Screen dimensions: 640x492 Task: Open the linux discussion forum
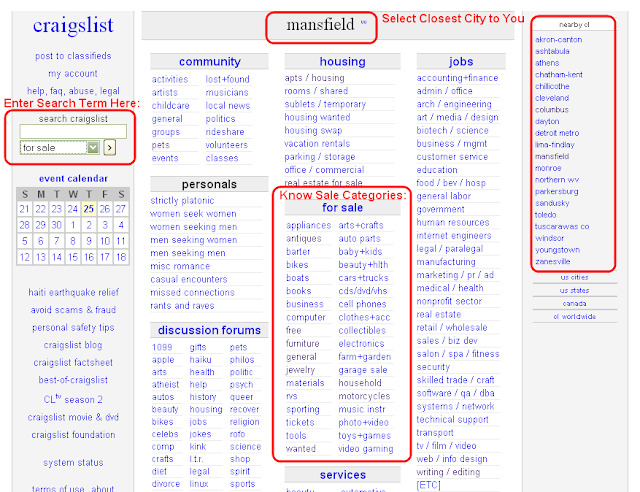(199, 484)
